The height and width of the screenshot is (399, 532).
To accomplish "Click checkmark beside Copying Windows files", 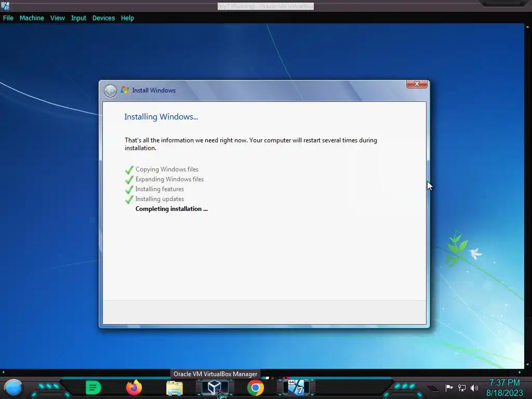I will click(x=129, y=170).
